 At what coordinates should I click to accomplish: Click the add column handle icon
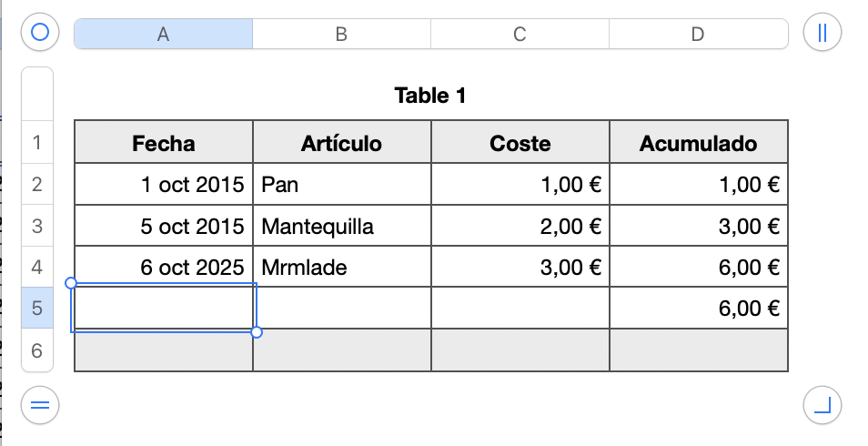click(823, 33)
